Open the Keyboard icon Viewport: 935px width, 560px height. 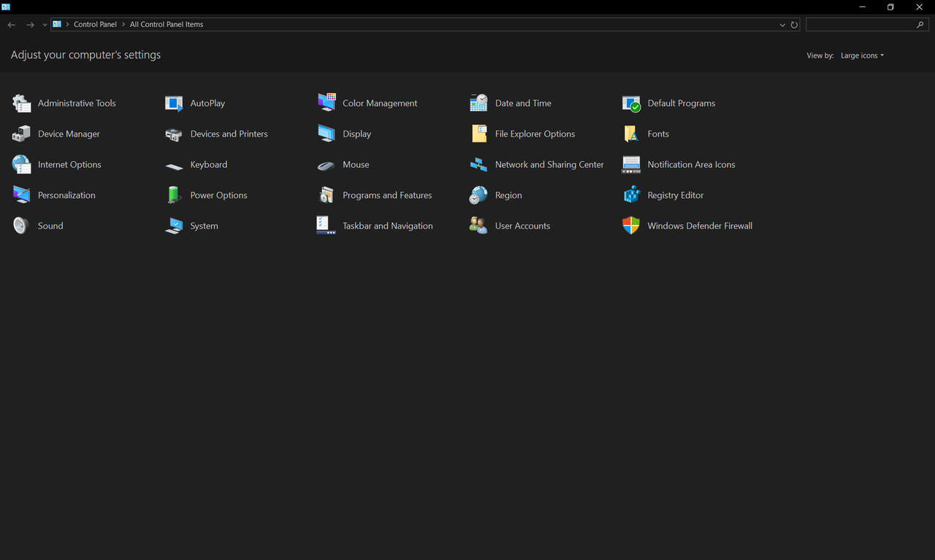pos(174,166)
